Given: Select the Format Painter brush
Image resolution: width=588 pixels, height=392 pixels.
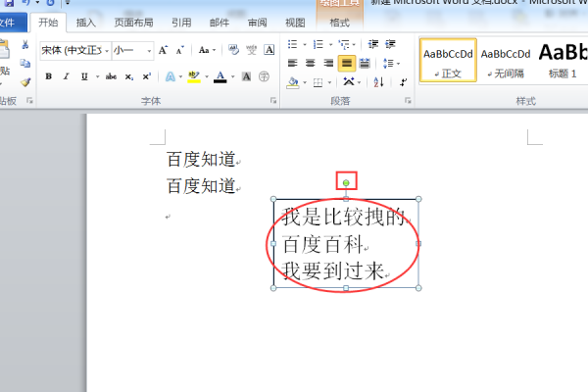Looking at the screenshot, I should (25, 81).
